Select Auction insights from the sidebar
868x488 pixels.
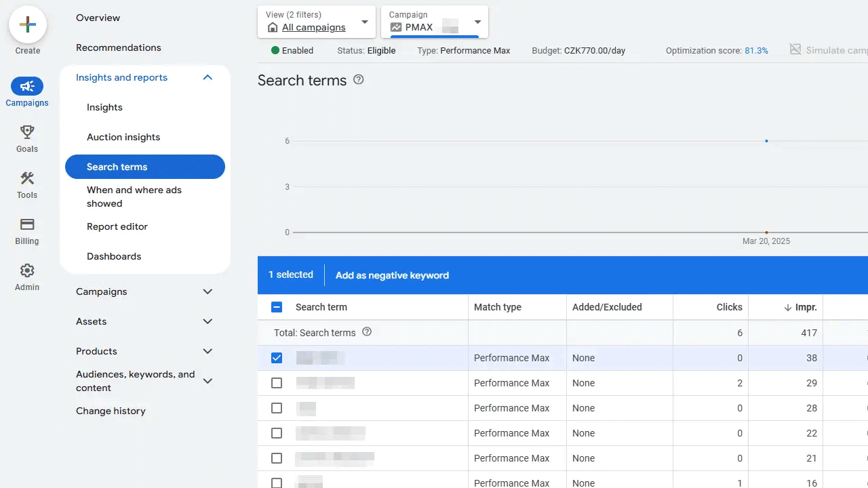pyautogui.click(x=123, y=137)
